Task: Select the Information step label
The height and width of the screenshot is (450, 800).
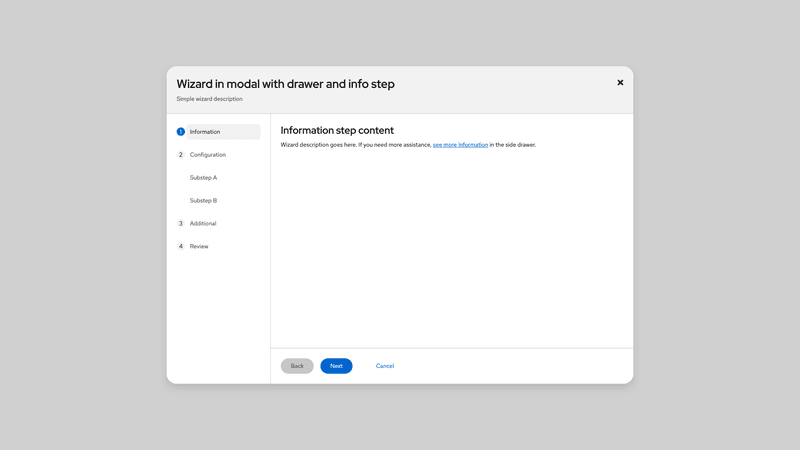Action: click(x=205, y=132)
